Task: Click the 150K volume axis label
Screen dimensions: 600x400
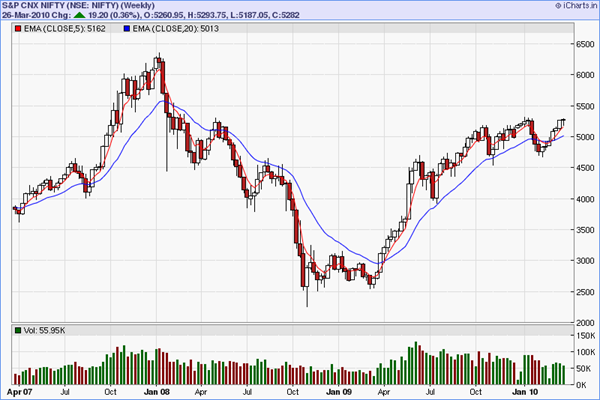Action: pyautogui.click(x=586, y=336)
